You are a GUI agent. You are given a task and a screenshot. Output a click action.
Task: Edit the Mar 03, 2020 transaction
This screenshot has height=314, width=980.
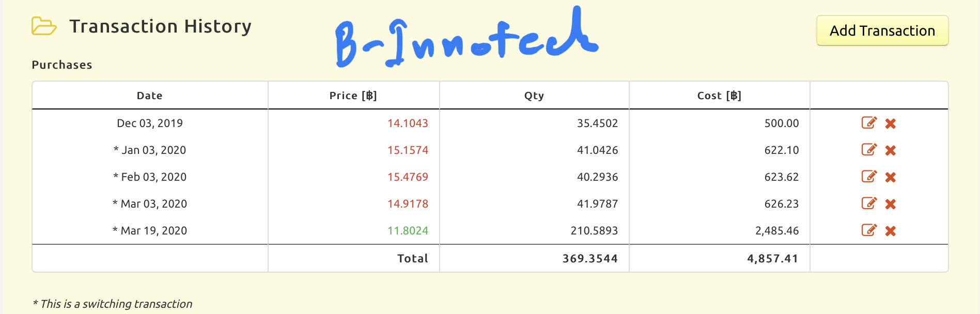point(869,203)
